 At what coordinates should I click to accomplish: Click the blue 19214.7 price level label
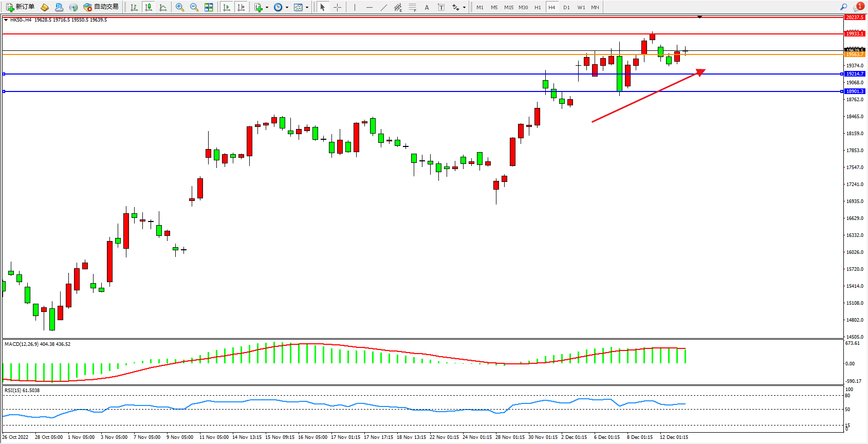pyautogui.click(x=855, y=74)
